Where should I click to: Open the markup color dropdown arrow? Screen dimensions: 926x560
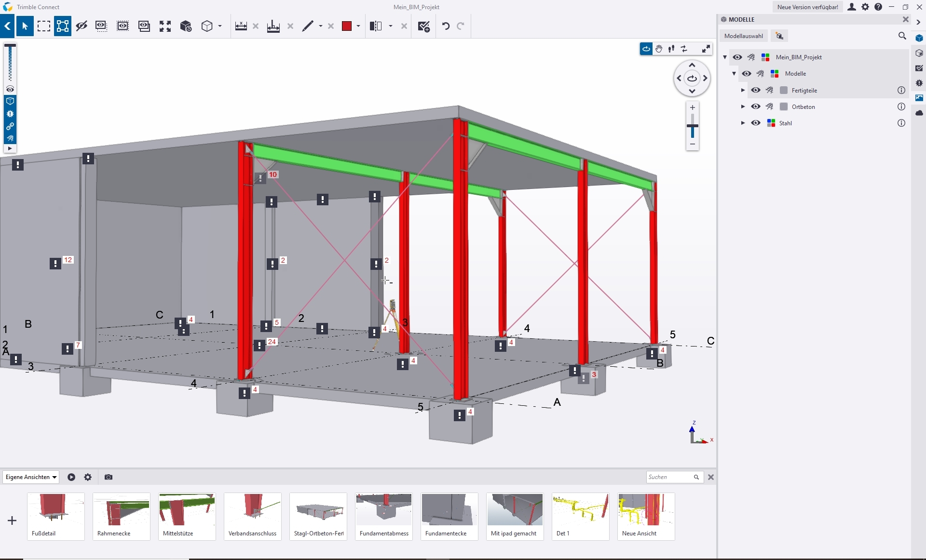358,26
